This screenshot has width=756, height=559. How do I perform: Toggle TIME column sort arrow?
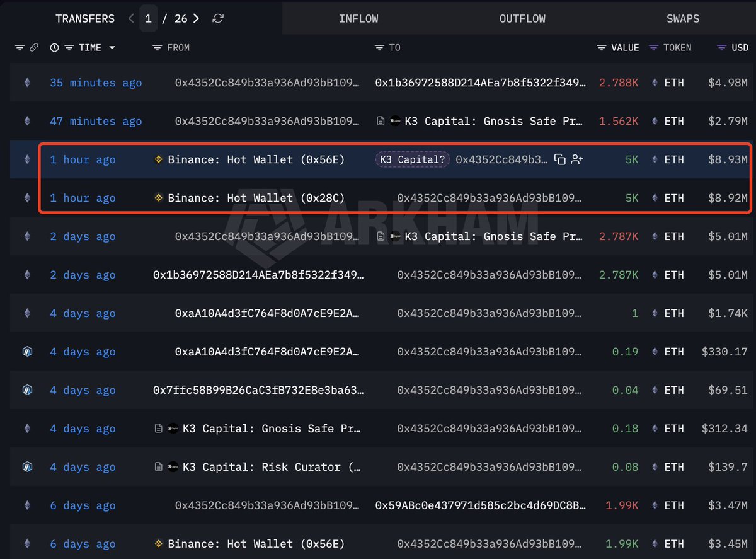(x=112, y=48)
